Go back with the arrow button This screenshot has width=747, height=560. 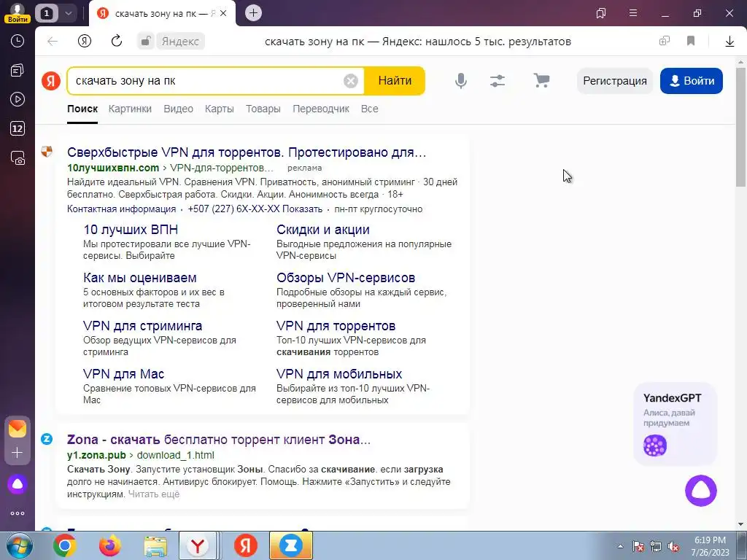click(53, 42)
